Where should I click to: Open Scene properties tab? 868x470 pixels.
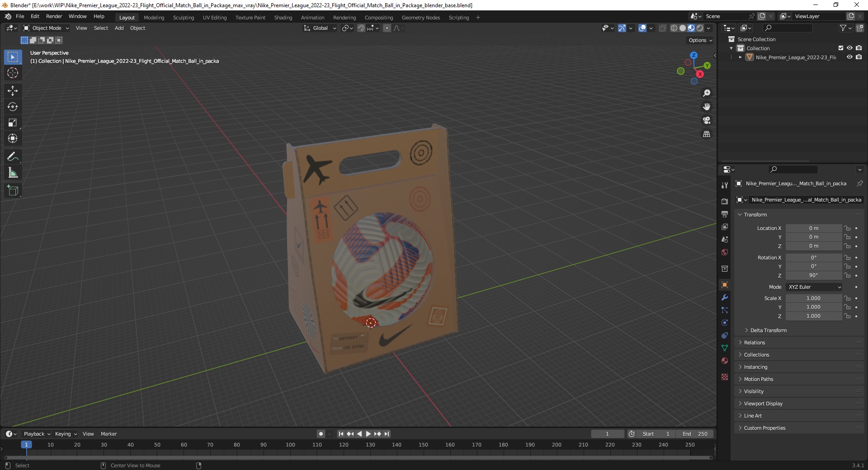[725, 240]
